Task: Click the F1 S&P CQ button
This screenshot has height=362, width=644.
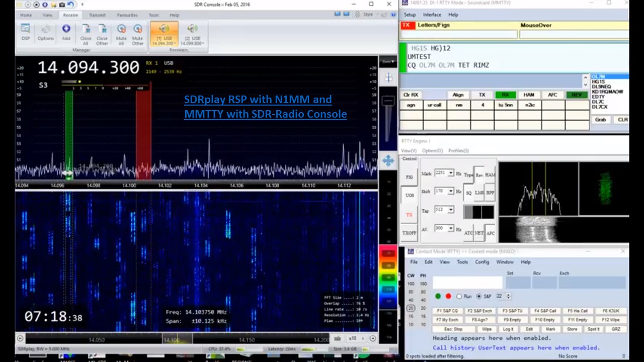Action: pos(447,311)
